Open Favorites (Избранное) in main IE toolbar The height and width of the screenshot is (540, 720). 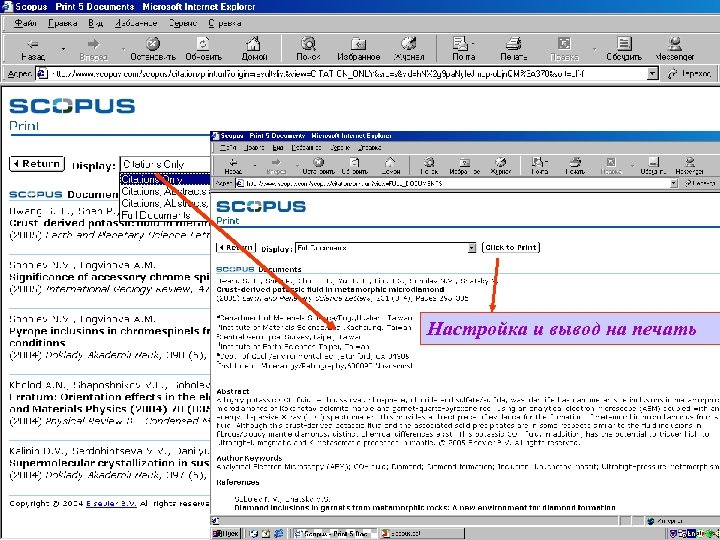point(359,49)
